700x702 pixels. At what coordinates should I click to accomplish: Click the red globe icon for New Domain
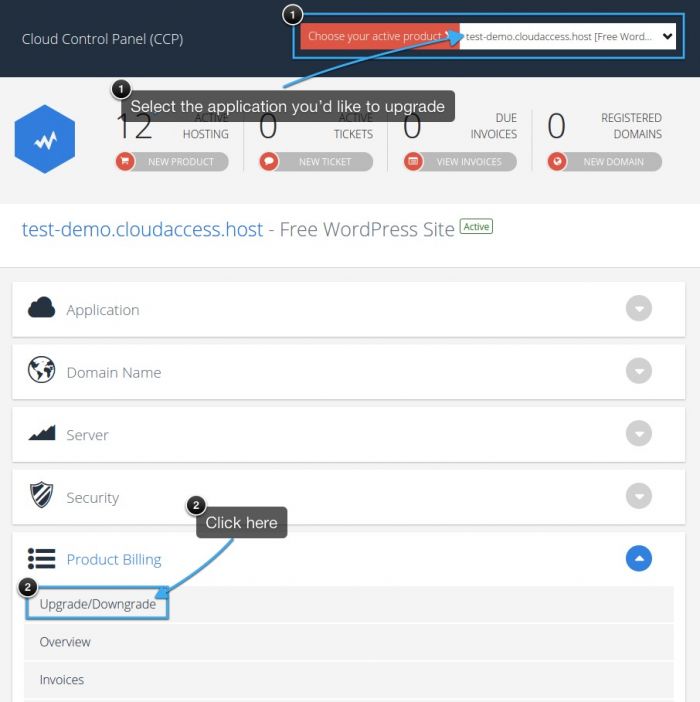click(557, 161)
